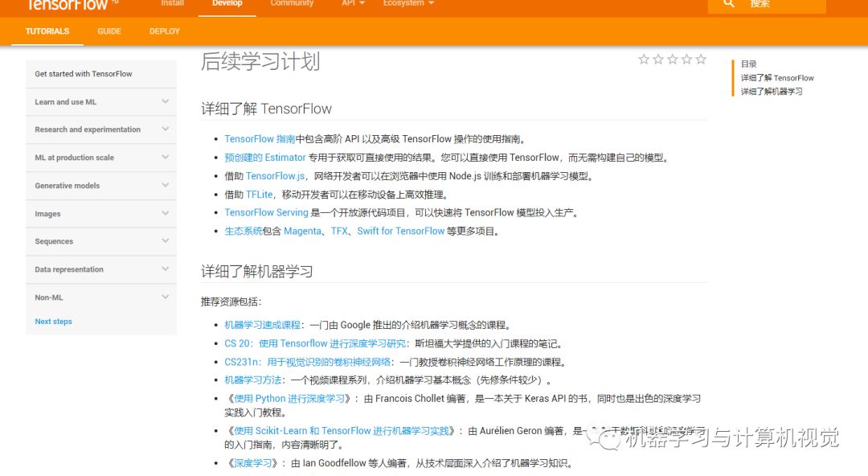The image size is (868, 476).
Task: Open Next steps in sidebar
Action: coord(53,322)
